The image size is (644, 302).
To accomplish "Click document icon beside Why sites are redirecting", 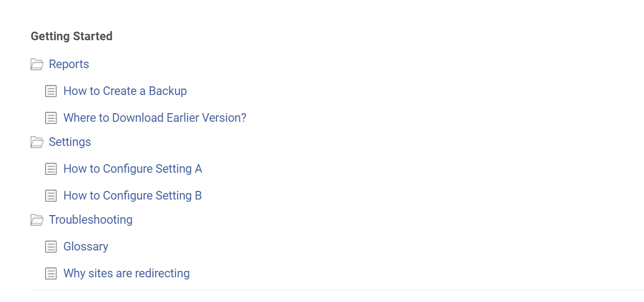I will pyautogui.click(x=51, y=274).
